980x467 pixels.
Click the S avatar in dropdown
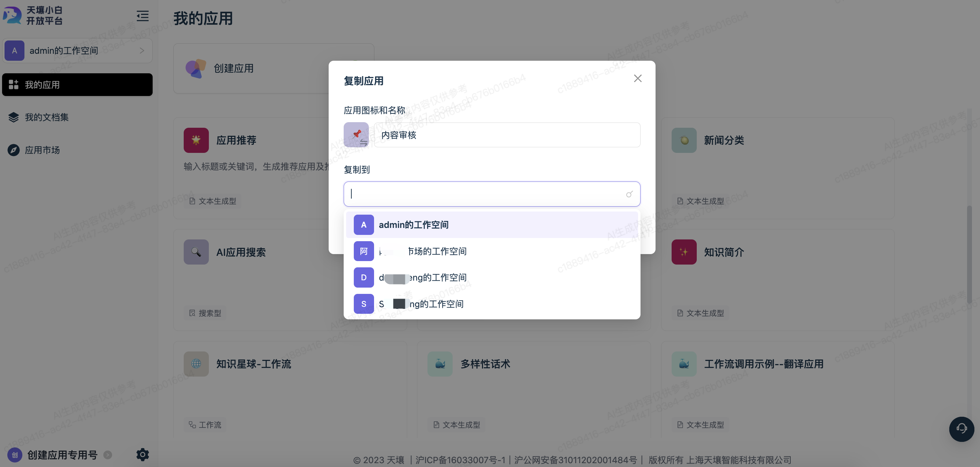364,304
